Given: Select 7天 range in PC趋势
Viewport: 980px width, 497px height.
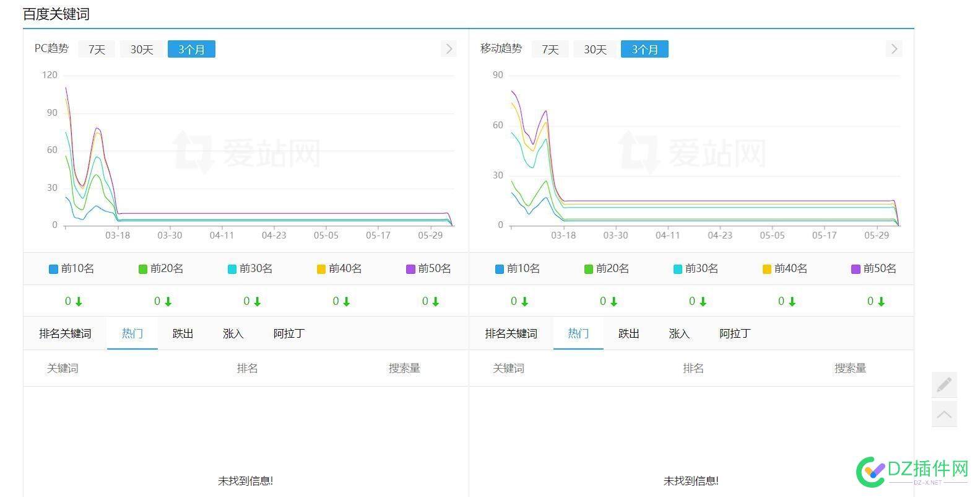Looking at the screenshot, I should click(97, 50).
